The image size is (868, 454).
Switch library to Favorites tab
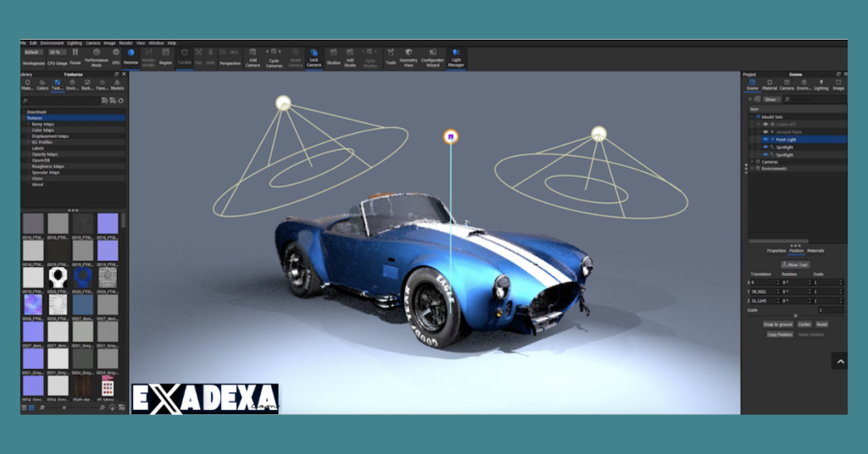pos(102,85)
